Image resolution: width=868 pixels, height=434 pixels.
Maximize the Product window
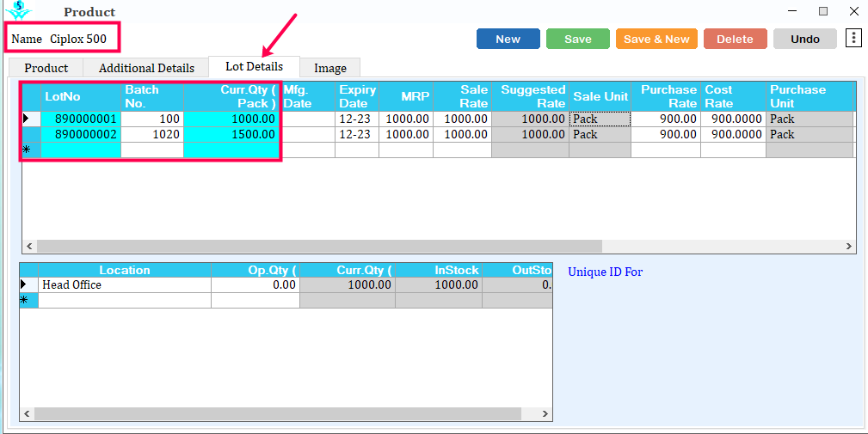point(823,11)
